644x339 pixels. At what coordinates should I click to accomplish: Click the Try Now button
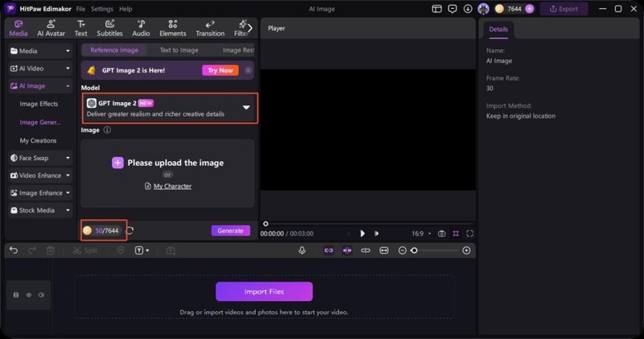coord(220,70)
